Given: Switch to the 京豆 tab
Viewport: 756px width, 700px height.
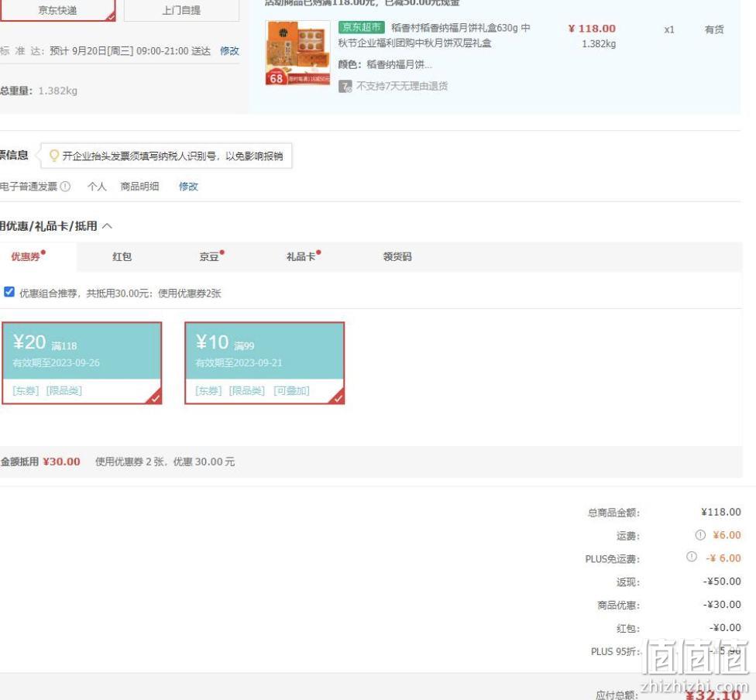Looking at the screenshot, I should click(x=211, y=256).
